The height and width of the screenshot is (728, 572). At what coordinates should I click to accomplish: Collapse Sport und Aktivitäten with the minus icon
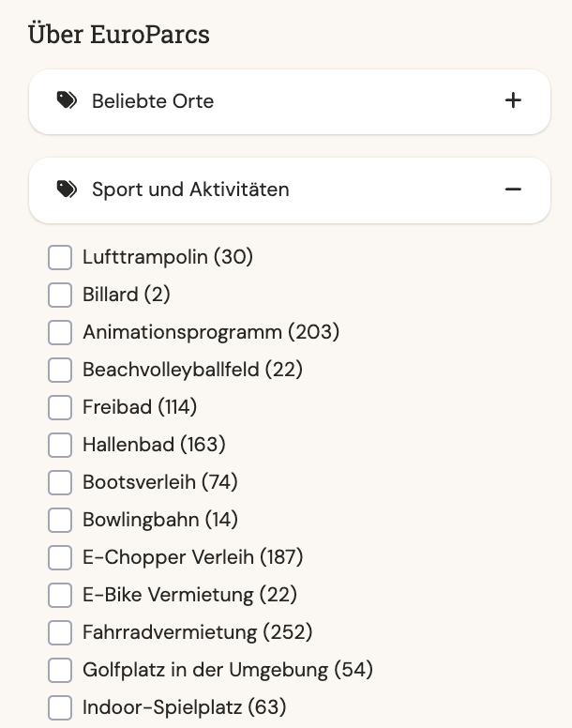[x=513, y=190]
